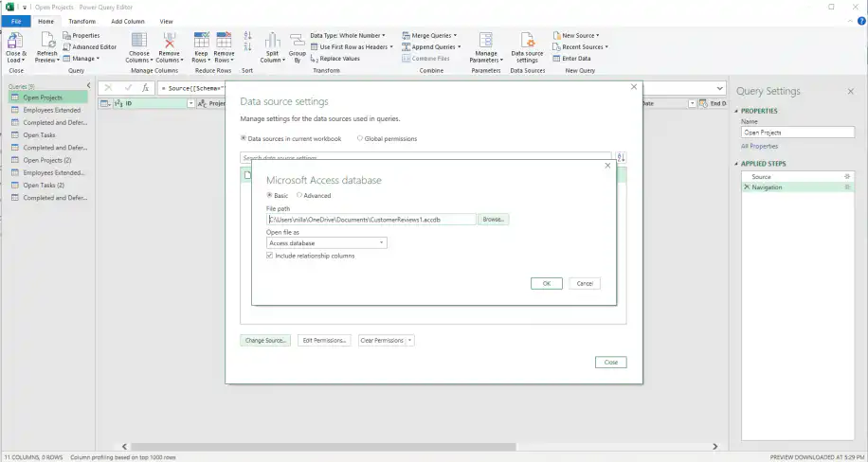Viewport: 868px width, 462px height.
Task: Close the Query Settings pane
Action: click(851, 91)
